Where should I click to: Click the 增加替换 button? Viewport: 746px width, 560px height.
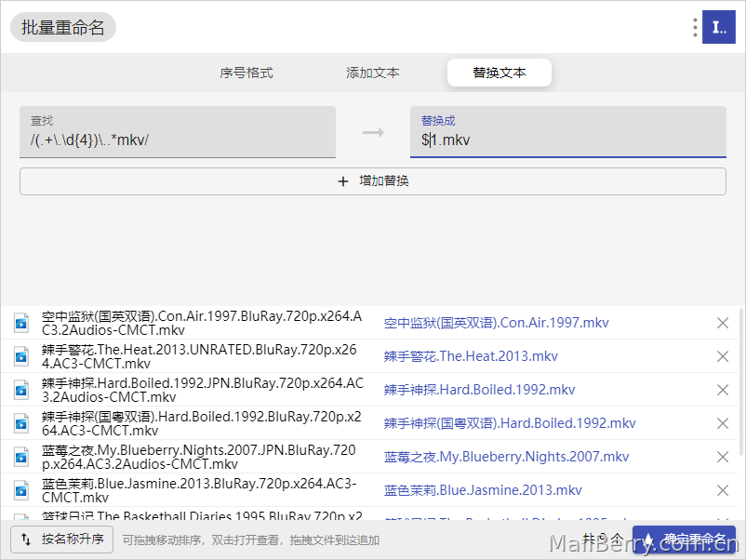click(372, 181)
